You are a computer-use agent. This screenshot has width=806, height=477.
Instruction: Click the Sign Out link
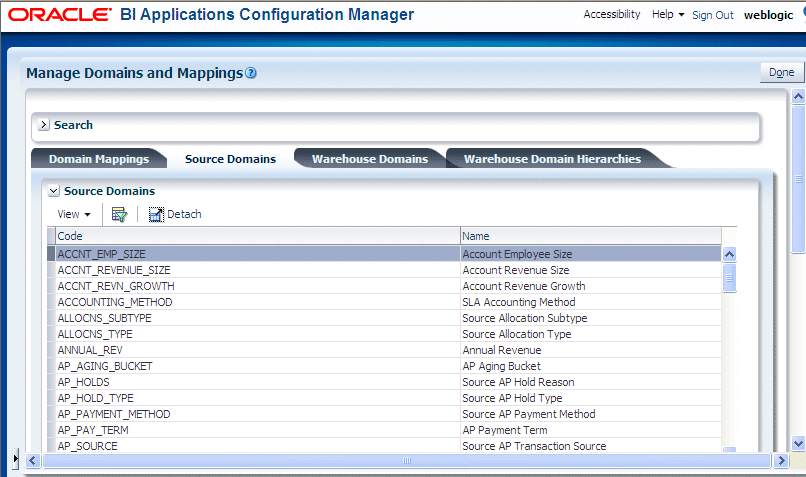point(712,15)
